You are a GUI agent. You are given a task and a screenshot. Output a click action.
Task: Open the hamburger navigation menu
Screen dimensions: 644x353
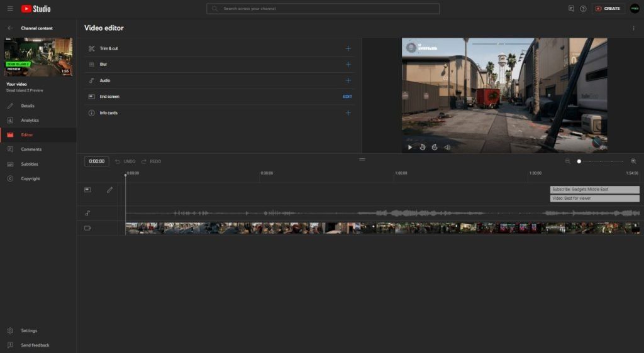[x=10, y=9]
